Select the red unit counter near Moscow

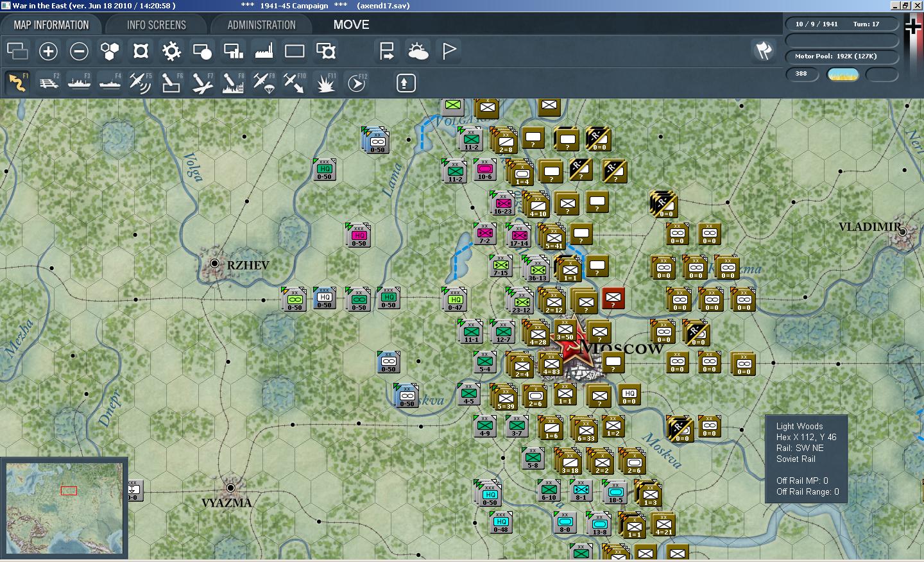(x=613, y=298)
